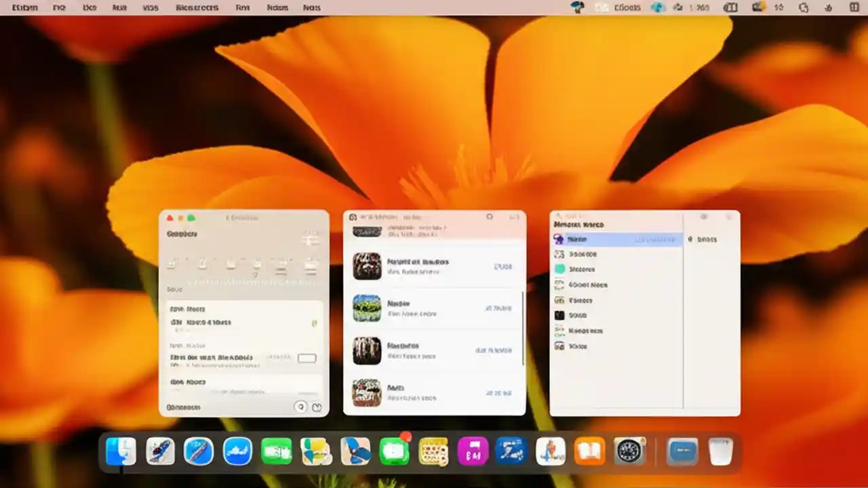Image resolution: width=868 pixels, height=488 pixels.
Task: Click the refresh icon in the middle window toolbar
Action: pyautogui.click(x=490, y=216)
